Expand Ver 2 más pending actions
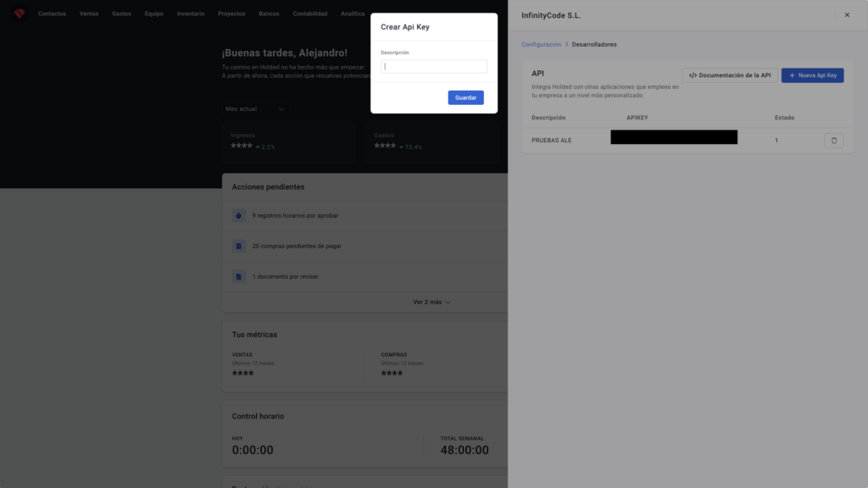This screenshot has height=488, width=868. [431, 302]
